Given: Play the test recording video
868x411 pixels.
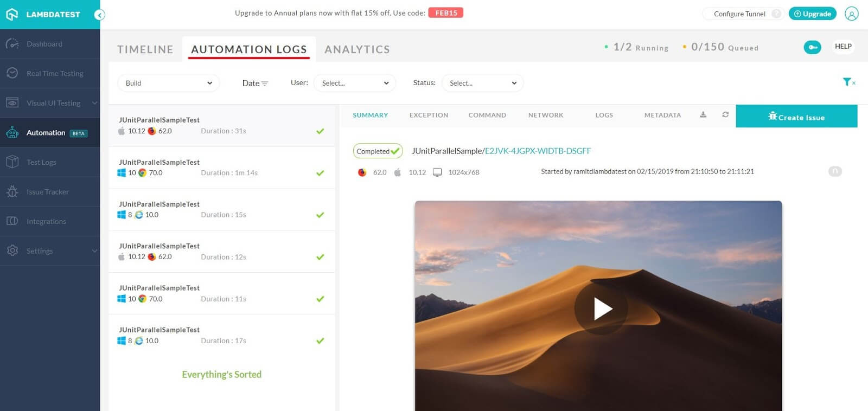Looking at the screenshot, I should (601, 309).
